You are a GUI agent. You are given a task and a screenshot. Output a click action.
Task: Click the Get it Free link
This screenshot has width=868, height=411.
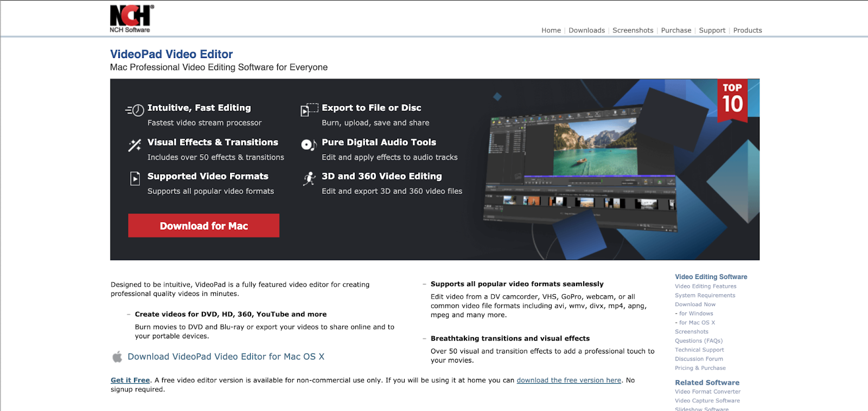[x=130, y=380]
